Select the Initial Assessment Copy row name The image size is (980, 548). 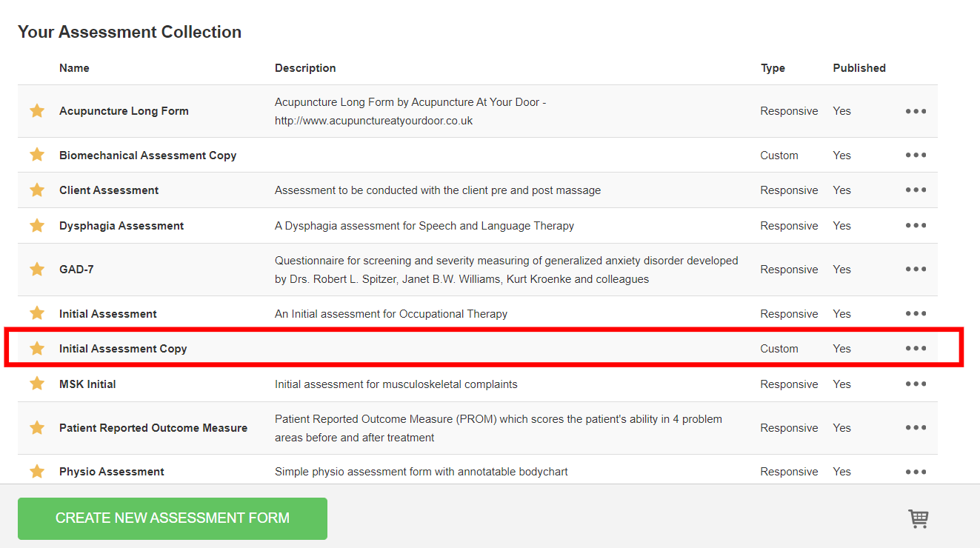tap(123, 349)
